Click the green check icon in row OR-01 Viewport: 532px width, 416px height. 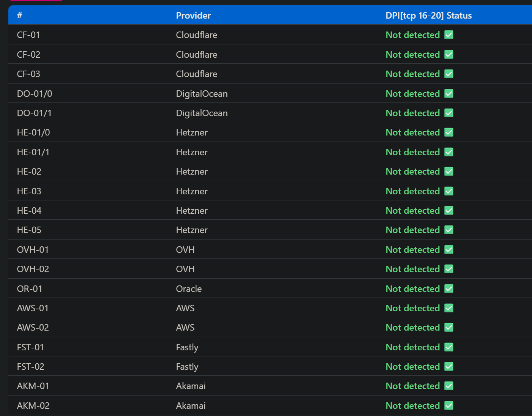pyautogui.click(x=449, y=288)
